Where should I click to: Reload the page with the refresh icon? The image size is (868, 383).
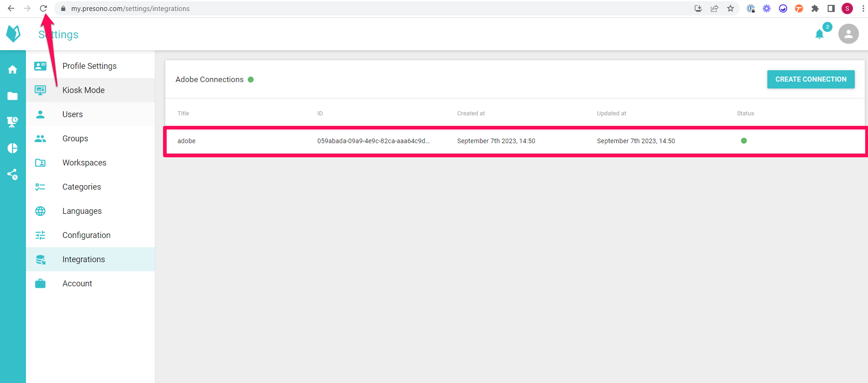(x=43, y=8)
